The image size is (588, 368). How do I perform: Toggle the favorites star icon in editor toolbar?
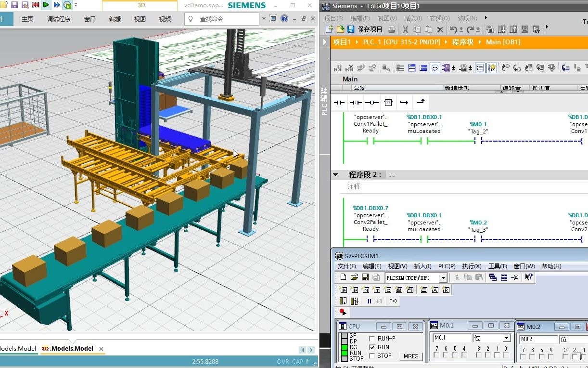click(x=491, y=68)
